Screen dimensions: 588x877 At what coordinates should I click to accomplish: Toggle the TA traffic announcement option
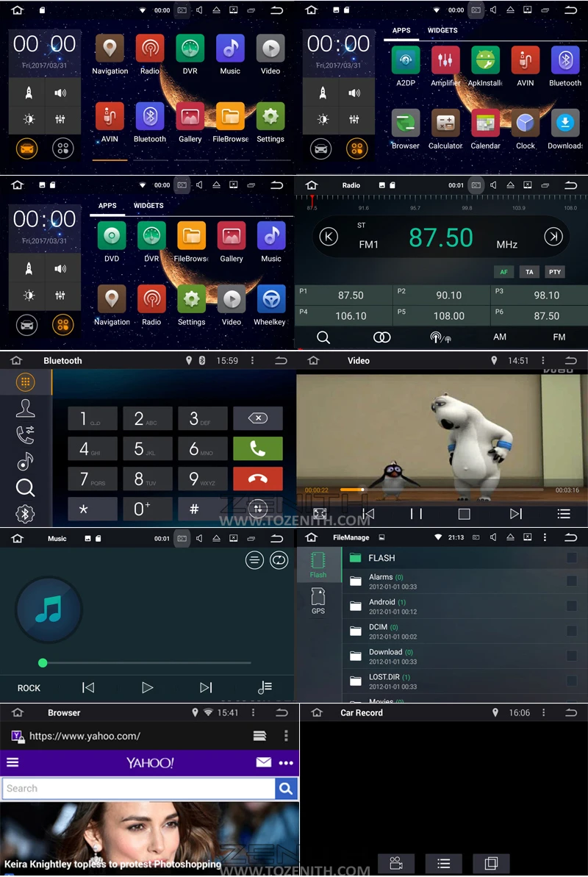529,272
